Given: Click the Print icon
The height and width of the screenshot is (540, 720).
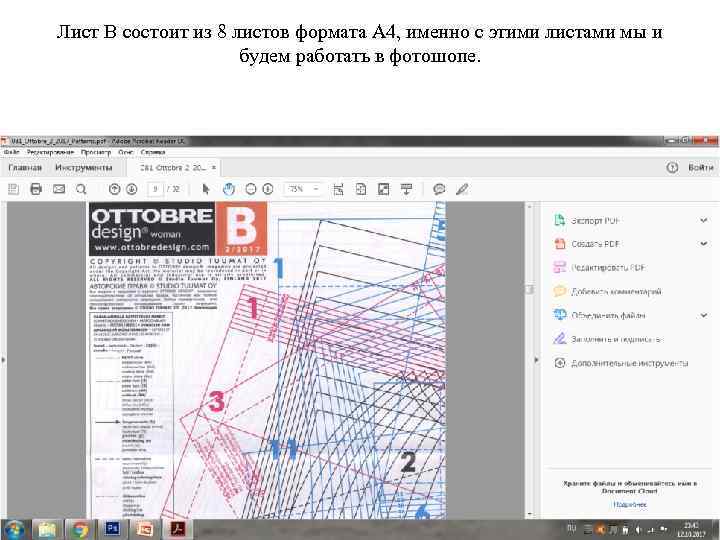Looking at the screenshot, I should tap(36, 189).
